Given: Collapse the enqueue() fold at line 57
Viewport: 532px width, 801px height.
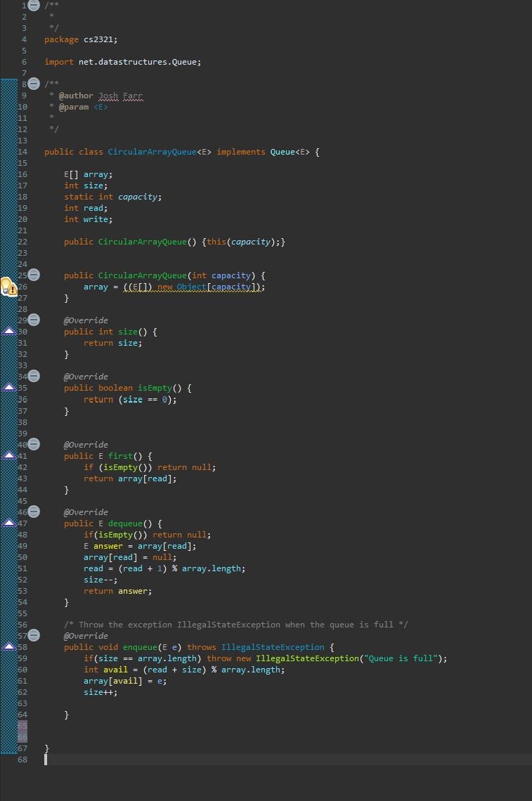Looking at the screenshot, I should pos(34,635).
